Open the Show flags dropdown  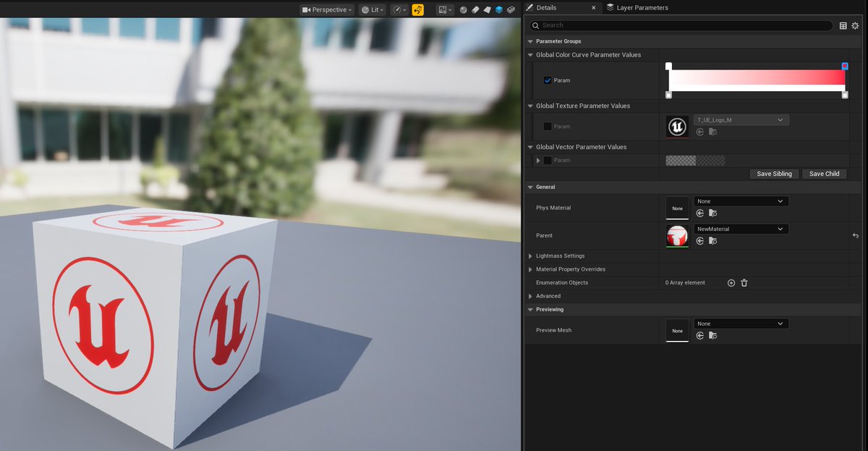(x=399, y=9)
